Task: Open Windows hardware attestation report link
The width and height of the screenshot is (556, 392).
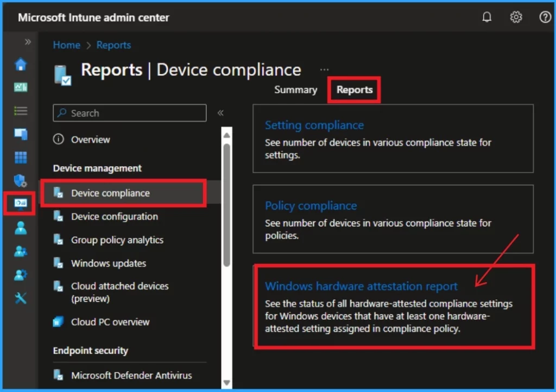Action: click(x=361, y=286)
